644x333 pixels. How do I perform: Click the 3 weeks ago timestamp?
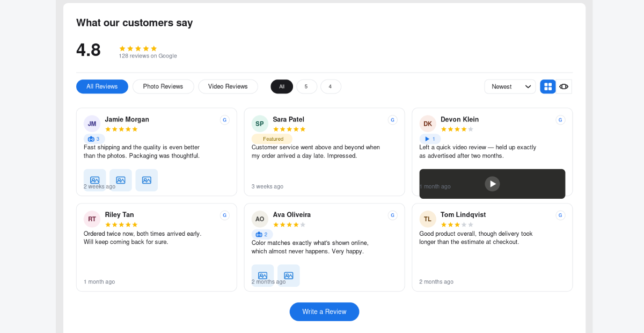pos(267,186)
